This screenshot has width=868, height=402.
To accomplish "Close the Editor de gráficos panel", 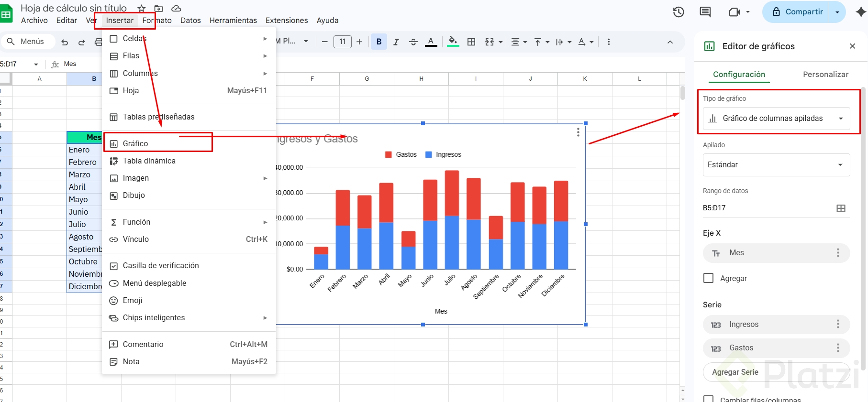I will coord(852,46).
